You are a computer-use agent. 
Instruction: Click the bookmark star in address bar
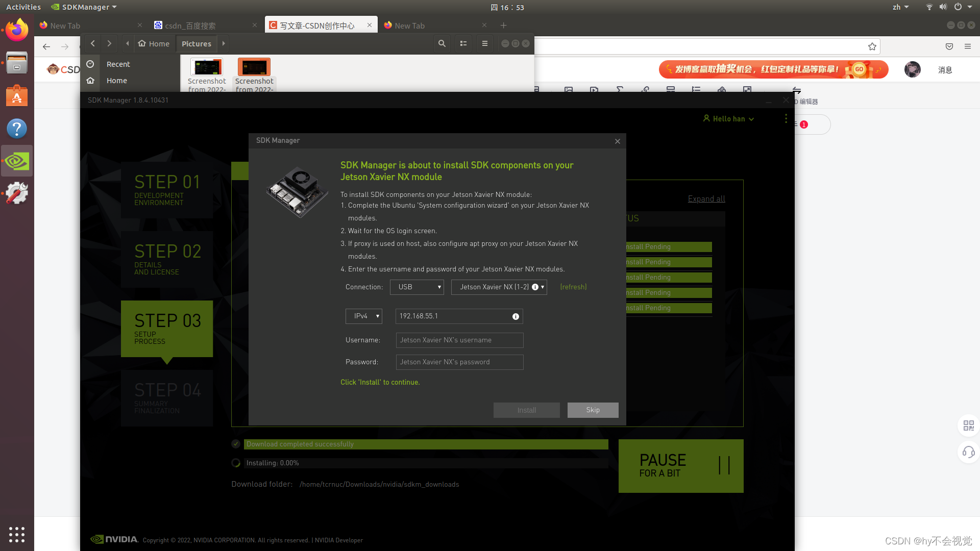coord(872,47)
